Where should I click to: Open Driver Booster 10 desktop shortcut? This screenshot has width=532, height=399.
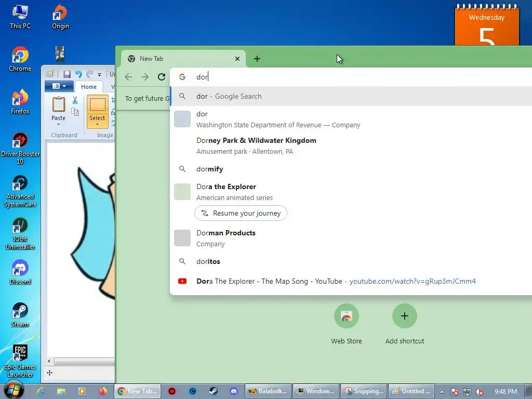tap(20, 148)
